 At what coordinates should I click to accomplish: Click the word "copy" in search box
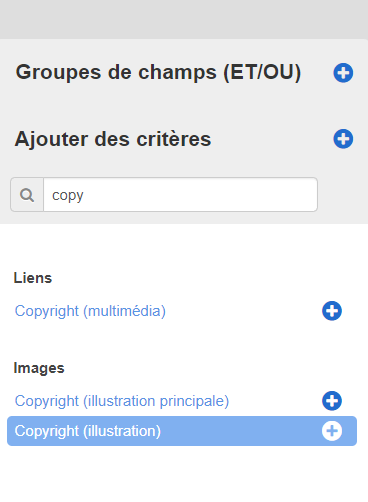pyautogui.click(x=68, y=196)
